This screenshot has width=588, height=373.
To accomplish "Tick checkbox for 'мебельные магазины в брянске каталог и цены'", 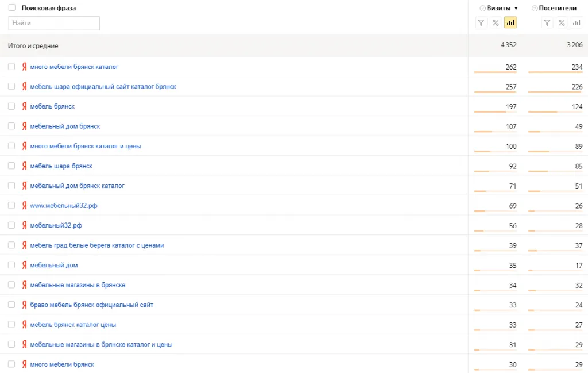I will (11, 344).
